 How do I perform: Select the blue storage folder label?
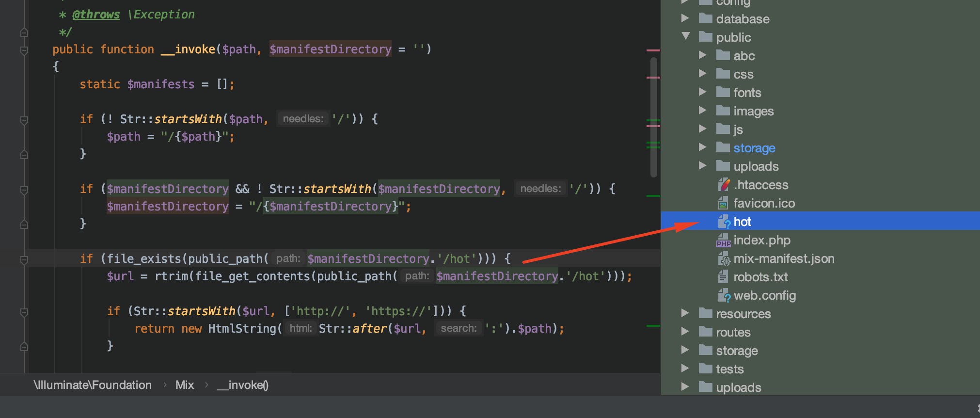pos(754,148)
